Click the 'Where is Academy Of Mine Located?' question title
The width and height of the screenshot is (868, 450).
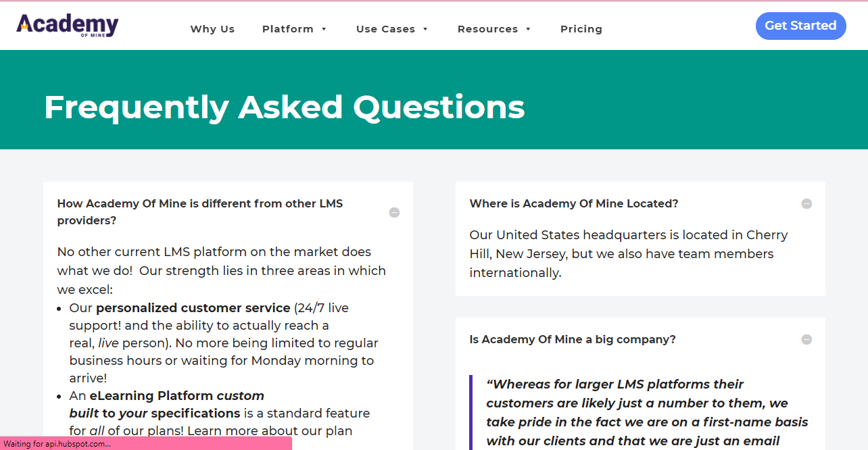click(x=574, y=203)
